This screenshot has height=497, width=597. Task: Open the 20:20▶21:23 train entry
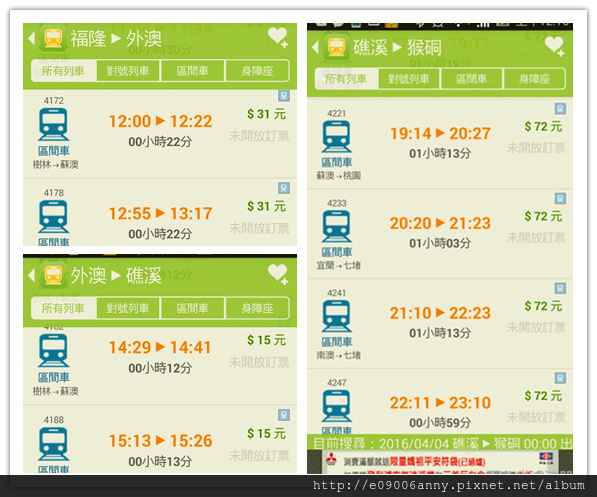click(440, 234)
